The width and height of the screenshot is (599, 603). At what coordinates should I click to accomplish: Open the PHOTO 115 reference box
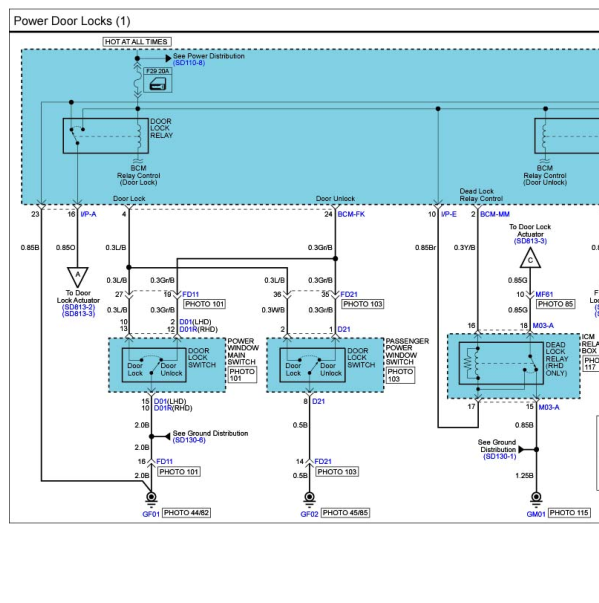[569, 513]
